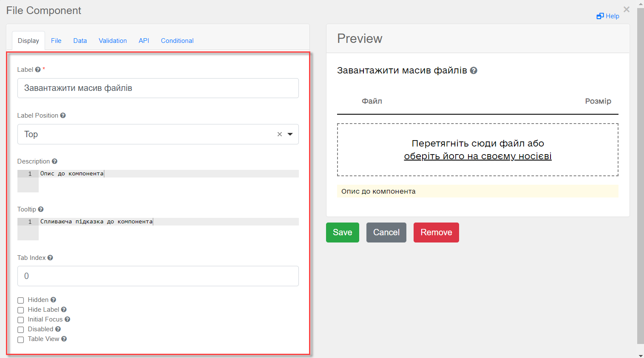
Task: Switch to the Validation tab
Action: 113,41
